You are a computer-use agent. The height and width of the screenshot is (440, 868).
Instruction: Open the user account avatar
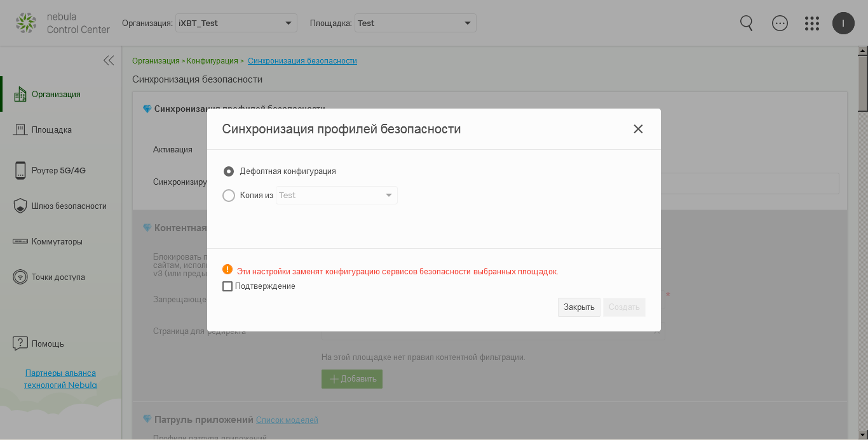(x=843, y=23)
